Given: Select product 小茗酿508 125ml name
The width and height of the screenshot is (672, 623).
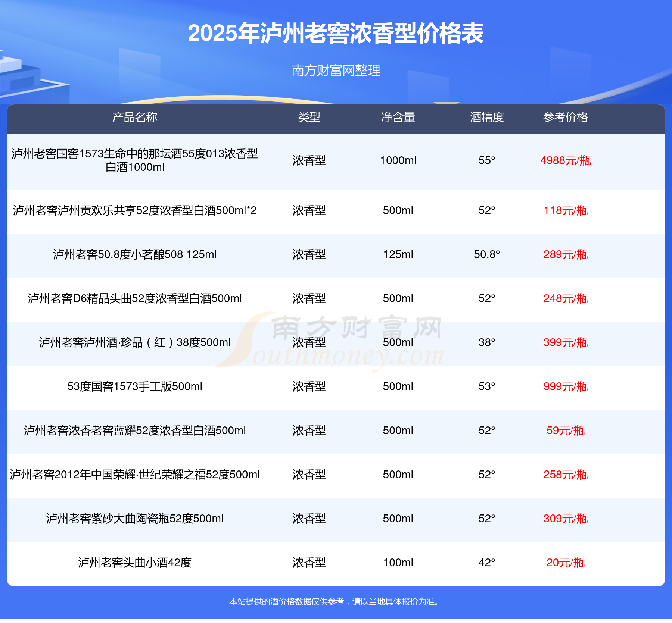Looking at the screenshot, I should 135,254.
